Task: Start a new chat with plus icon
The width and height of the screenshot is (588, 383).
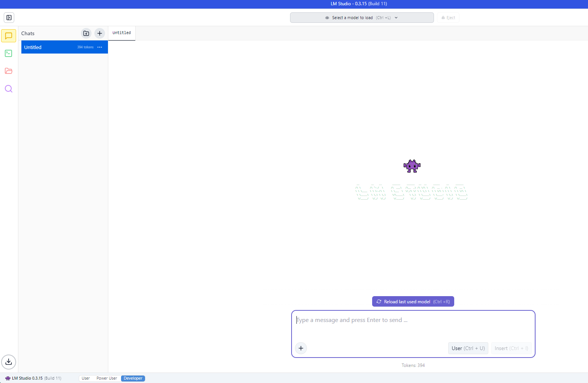Action: 100,33
